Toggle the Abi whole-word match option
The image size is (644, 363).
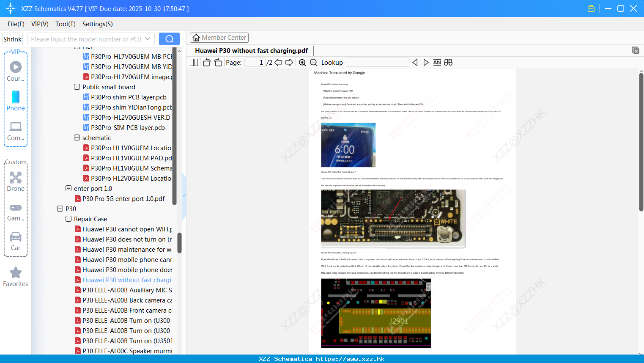[437, 63]
